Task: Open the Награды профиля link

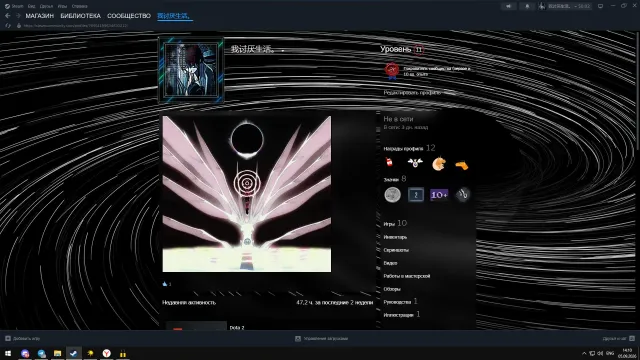Action: click(403, 149)
